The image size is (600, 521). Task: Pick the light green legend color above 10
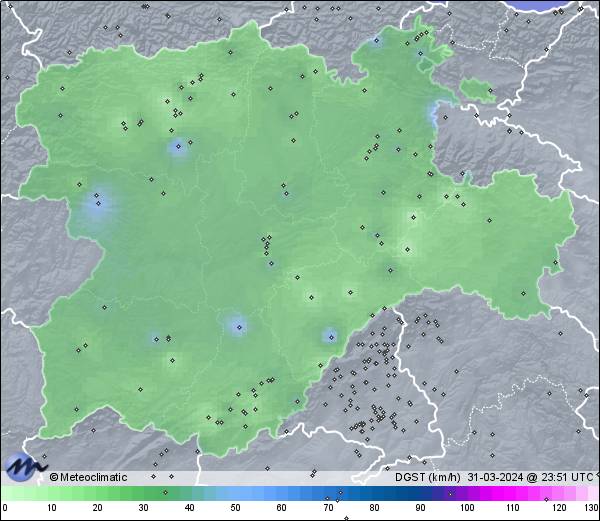click(52, 494)
